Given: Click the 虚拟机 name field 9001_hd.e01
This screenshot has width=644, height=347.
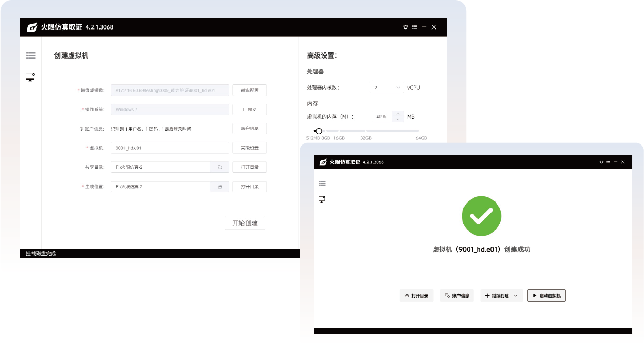Looking at the screenshot, I should pos(170,148).
